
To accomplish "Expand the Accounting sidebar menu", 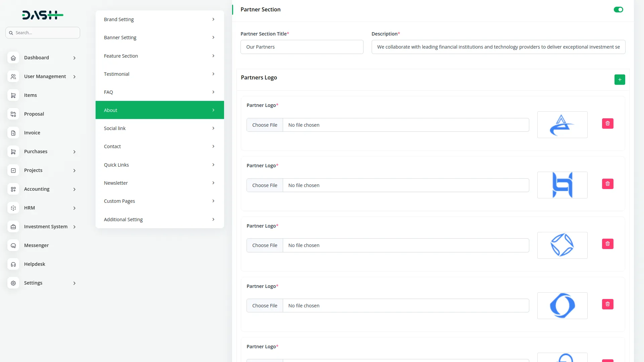I will (37, 189).
